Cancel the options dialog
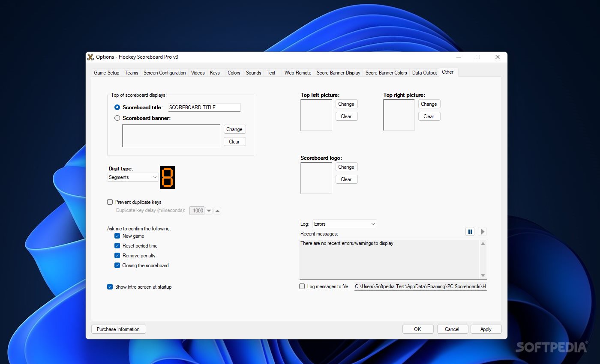Screen dimensions: 600x364 pyautogui.click(x=452, y=329)
